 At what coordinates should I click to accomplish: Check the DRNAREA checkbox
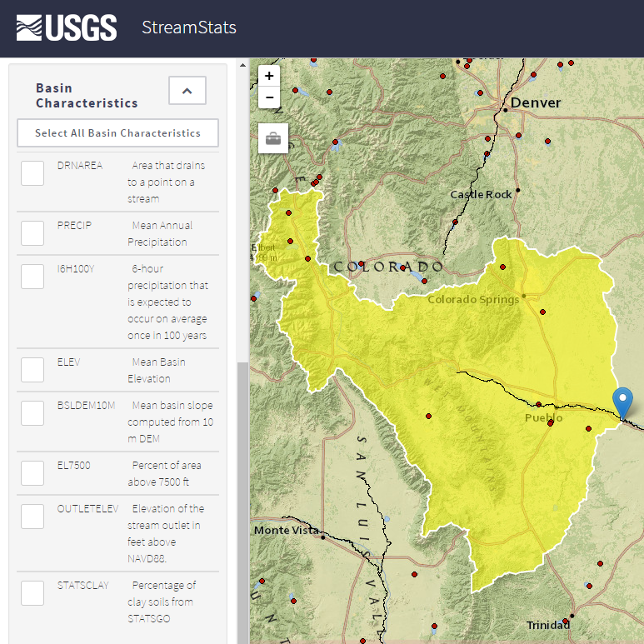coord(32,173)
